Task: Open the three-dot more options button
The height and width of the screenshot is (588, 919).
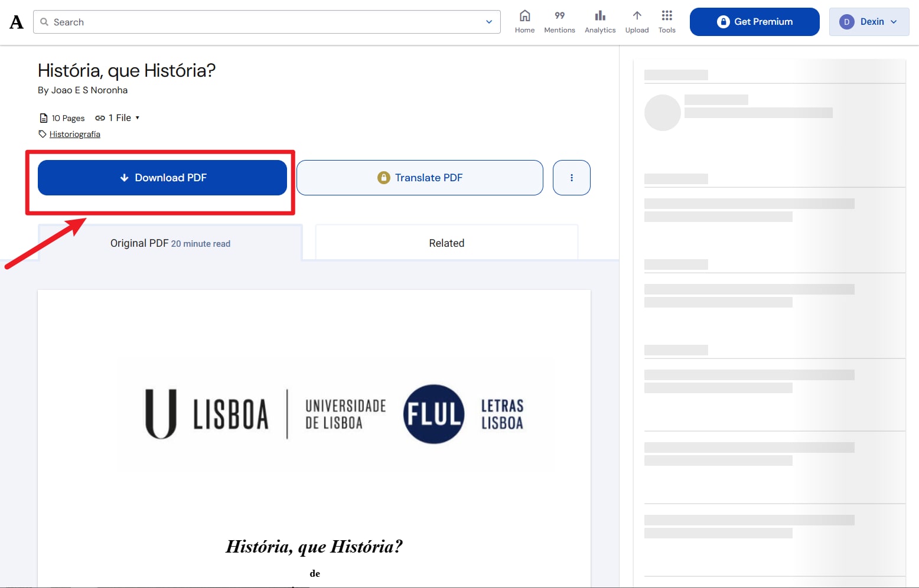Action: coord(571,178)
